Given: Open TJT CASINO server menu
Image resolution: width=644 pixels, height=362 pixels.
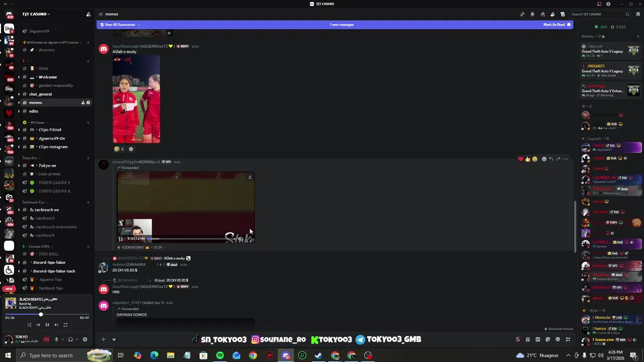Looking at the screenshot, I should pos(36,14).
